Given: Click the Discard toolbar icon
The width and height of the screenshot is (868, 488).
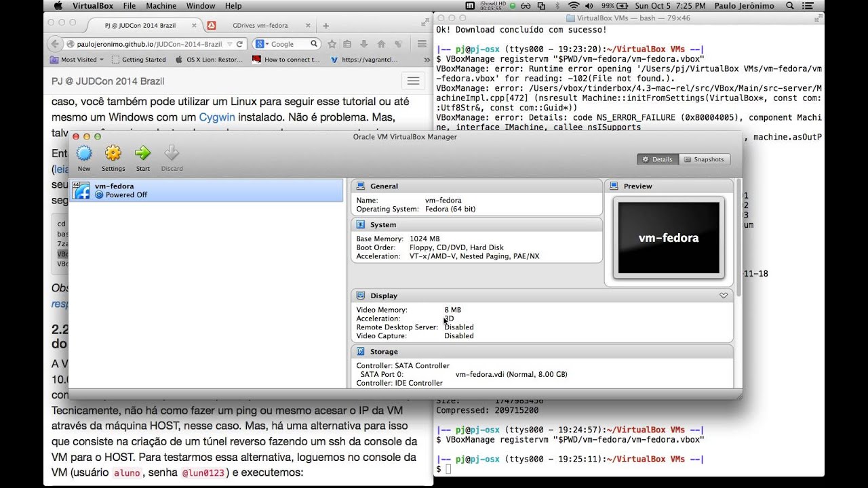Looking at the screenshot, I should click(x=172, y=153).
